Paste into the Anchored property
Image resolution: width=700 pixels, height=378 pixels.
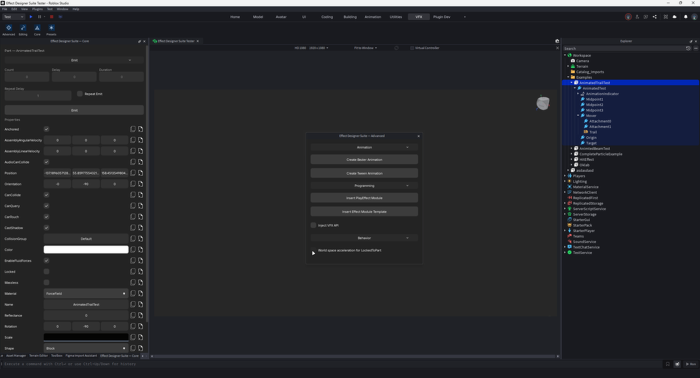140,129
